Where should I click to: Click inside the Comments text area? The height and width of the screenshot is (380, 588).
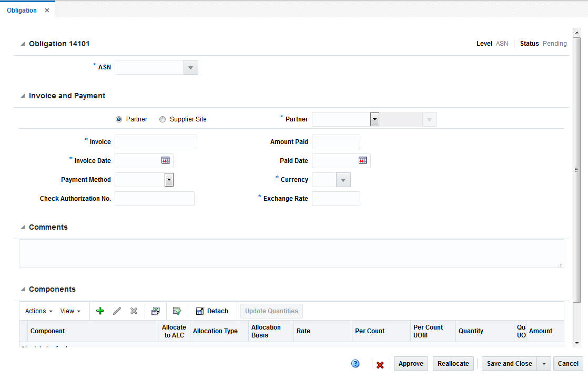291,254
